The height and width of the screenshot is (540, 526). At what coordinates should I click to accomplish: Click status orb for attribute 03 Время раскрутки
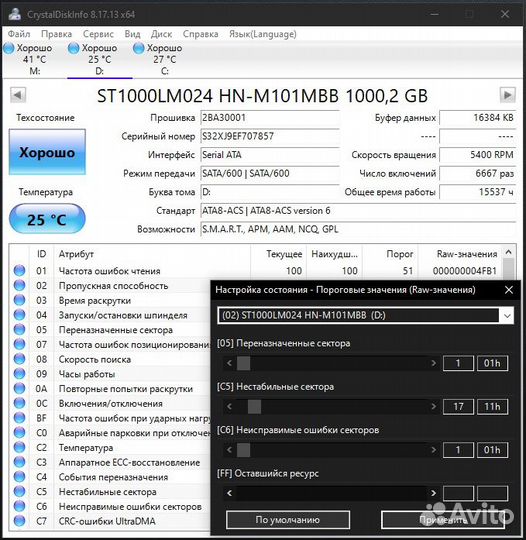click(x=19, y=300)
